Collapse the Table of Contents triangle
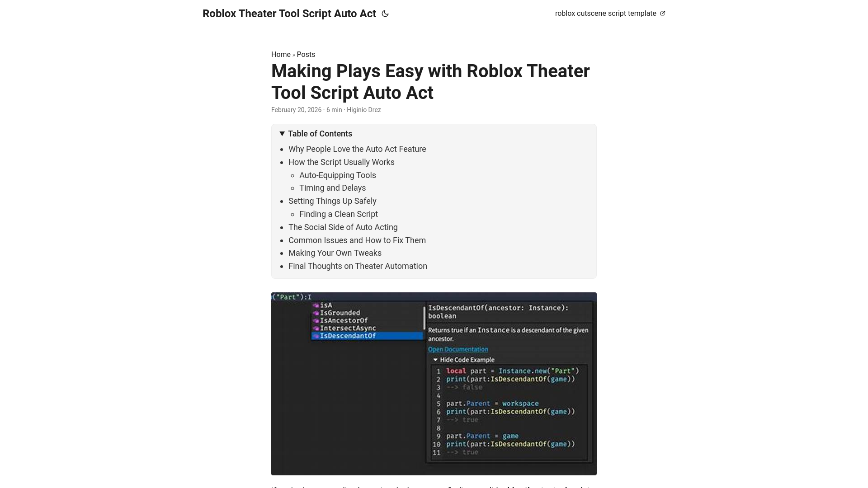The width and height of the screenshot is (868, 488). [x=282, y=134]
